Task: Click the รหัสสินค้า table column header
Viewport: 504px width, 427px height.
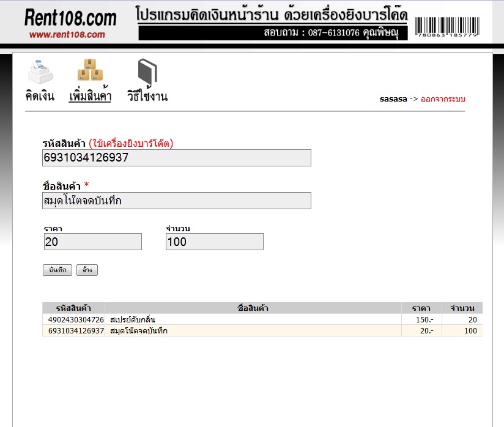Action: click(73, 308)
